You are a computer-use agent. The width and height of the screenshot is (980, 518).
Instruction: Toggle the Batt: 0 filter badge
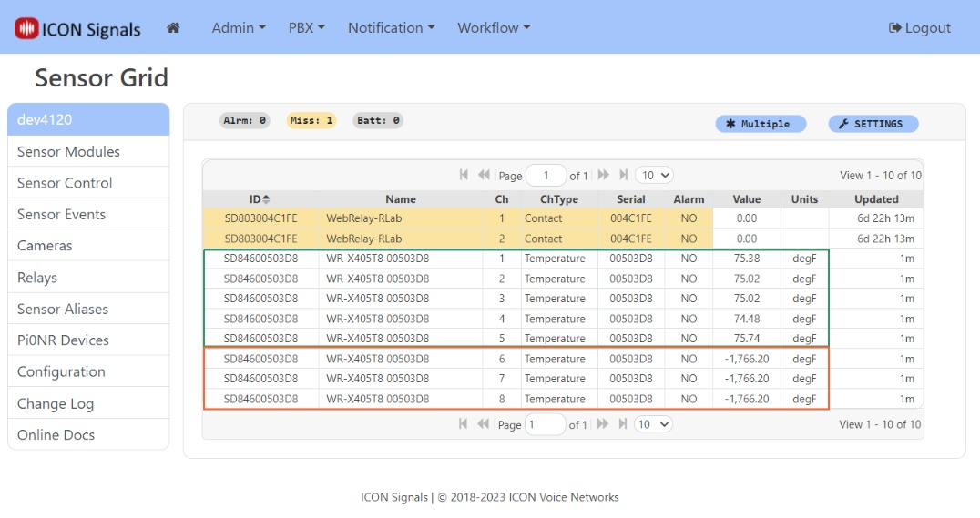tap(377, 120)
